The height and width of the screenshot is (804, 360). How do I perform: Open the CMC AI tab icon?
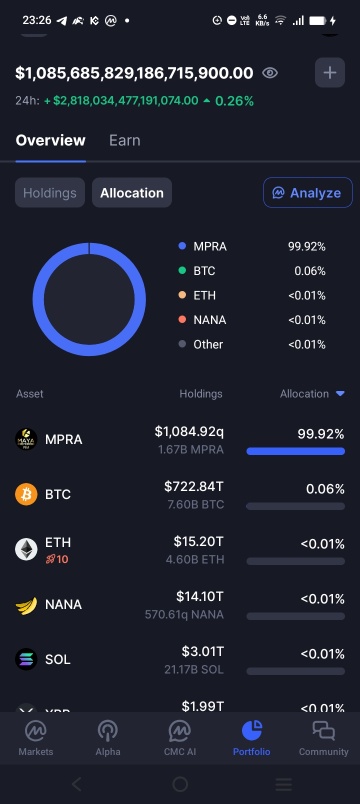click(x=179, y=731)
